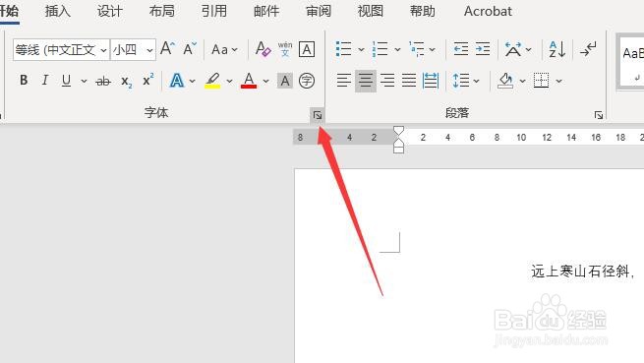Open the Font dialog box launcher

click(317, 115)
